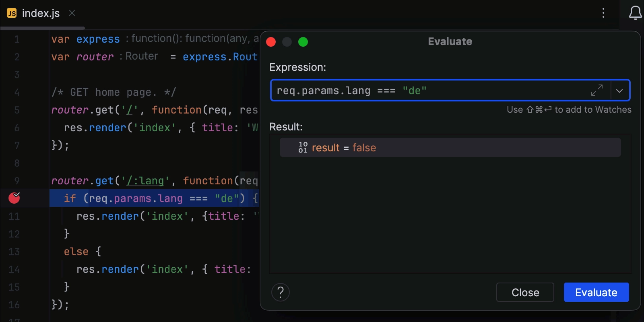The width and height of the screenshot is (644, 322).
Task: Click line number 11 in the gutter
Action: tap(14, 216)
